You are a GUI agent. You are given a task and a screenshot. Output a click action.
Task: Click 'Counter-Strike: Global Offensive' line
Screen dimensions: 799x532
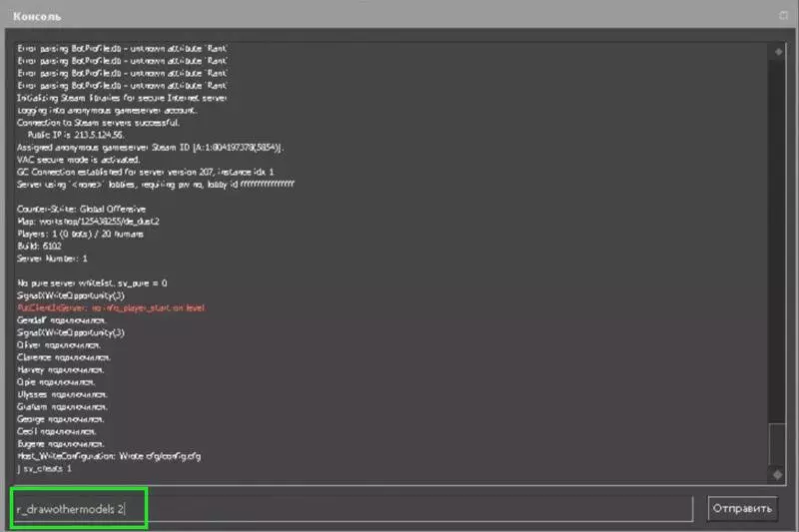(x=81, y=209)
